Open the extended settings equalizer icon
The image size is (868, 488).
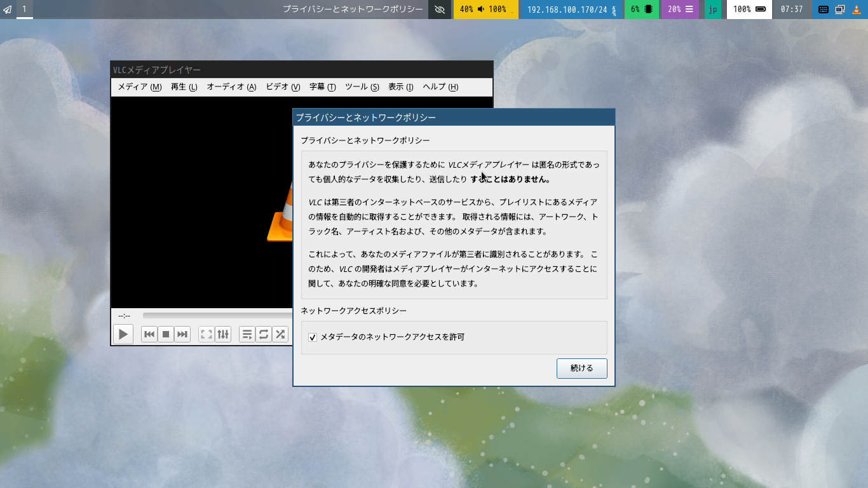point(222,334)
